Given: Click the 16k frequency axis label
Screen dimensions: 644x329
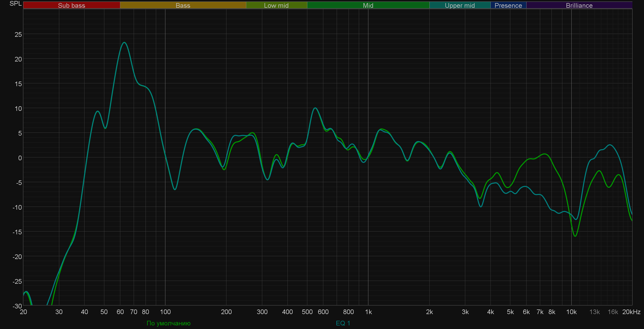Looking at the screenshot, I should point(613,312).
